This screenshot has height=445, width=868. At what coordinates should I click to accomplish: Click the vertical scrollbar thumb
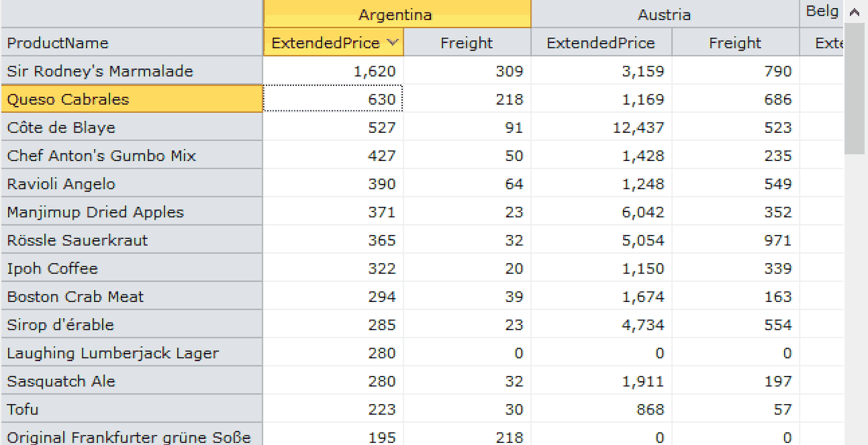tap(854, 88)
